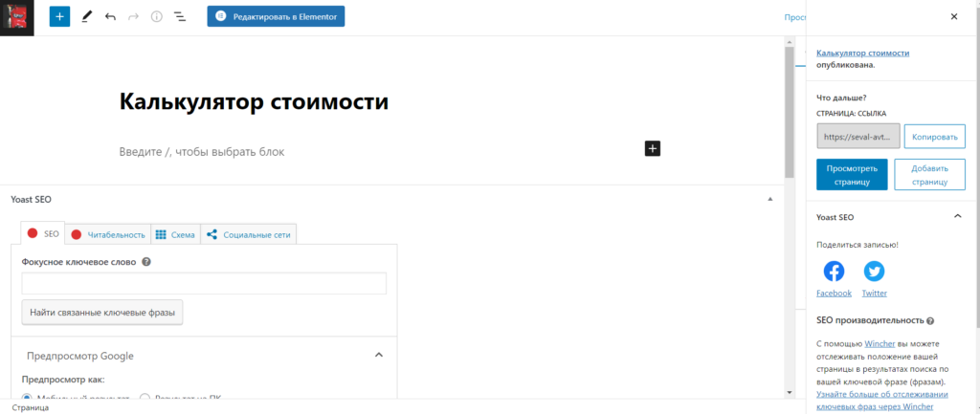This screenshot has height=414, width=980.
Task: Click the Facebook text link
Action: [x=834, y=294]
